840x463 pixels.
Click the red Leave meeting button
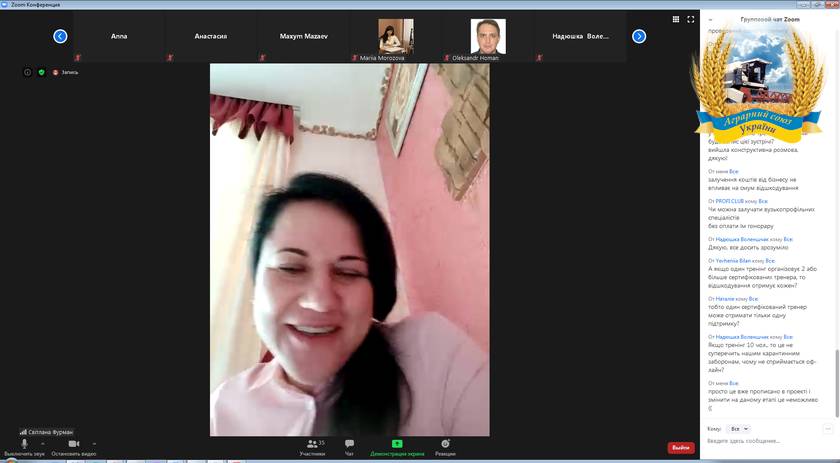pyautogui.click(x=681, y=447)
